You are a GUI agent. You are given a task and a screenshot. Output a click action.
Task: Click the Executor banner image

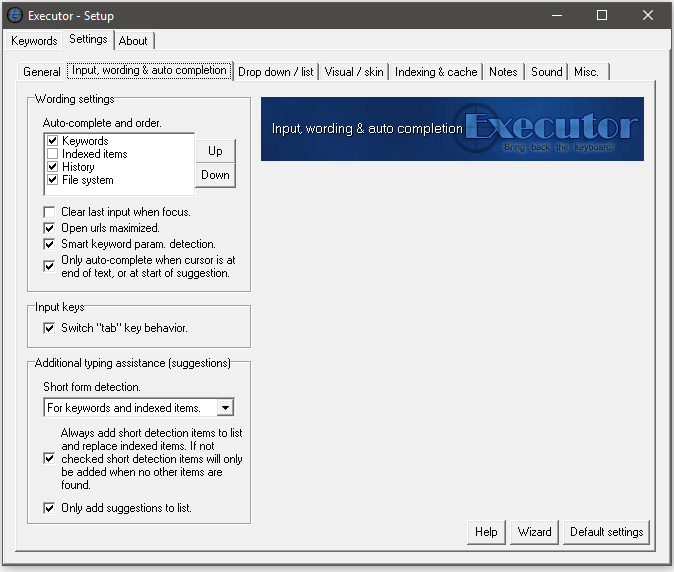[x=452, y=129]
